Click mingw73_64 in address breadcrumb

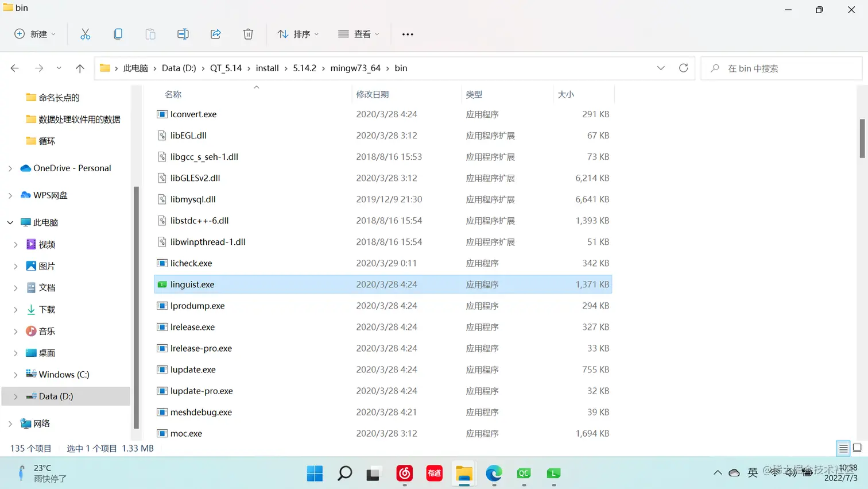pos(355,68)
